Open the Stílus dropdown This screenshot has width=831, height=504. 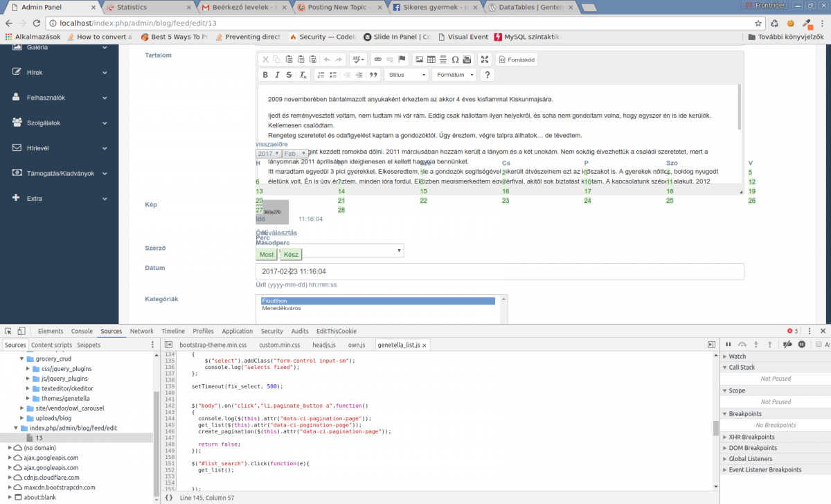pos(406,75)
